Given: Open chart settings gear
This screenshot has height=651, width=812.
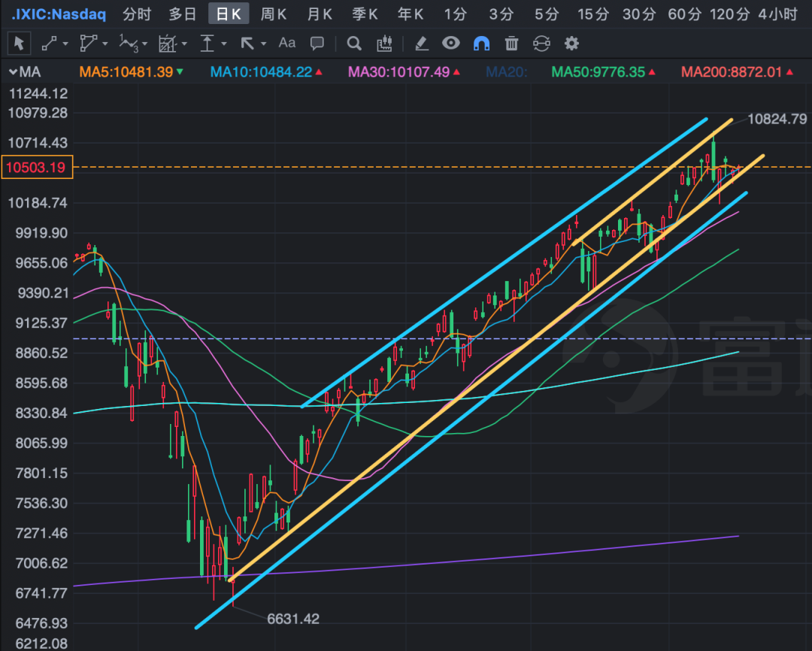Looking at the screenshot, I should (x=571, y=44).
